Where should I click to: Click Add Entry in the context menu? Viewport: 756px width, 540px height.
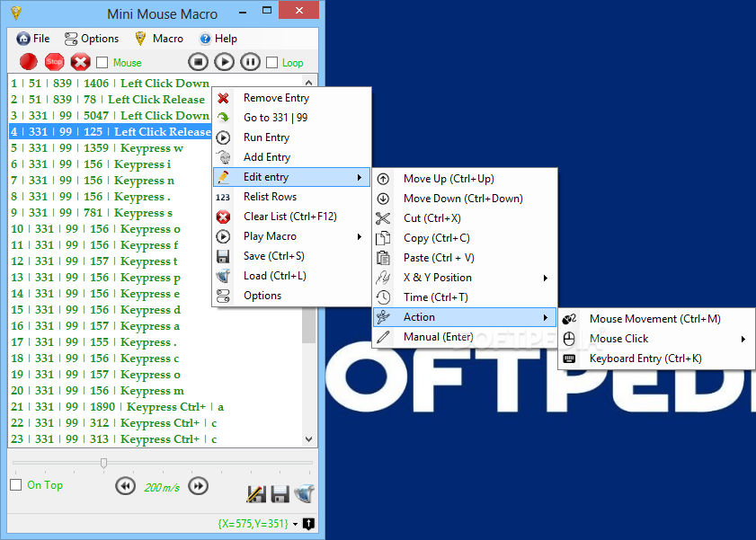(291, 157)
